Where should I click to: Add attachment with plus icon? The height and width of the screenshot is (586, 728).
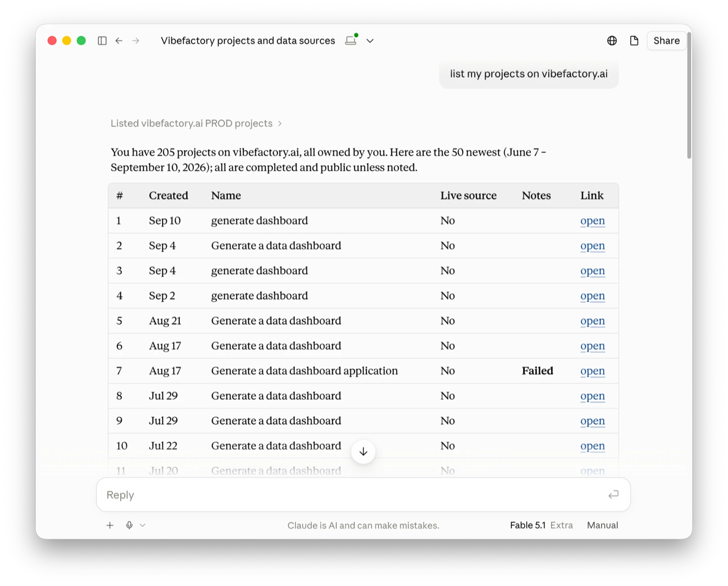pos(110,525)
